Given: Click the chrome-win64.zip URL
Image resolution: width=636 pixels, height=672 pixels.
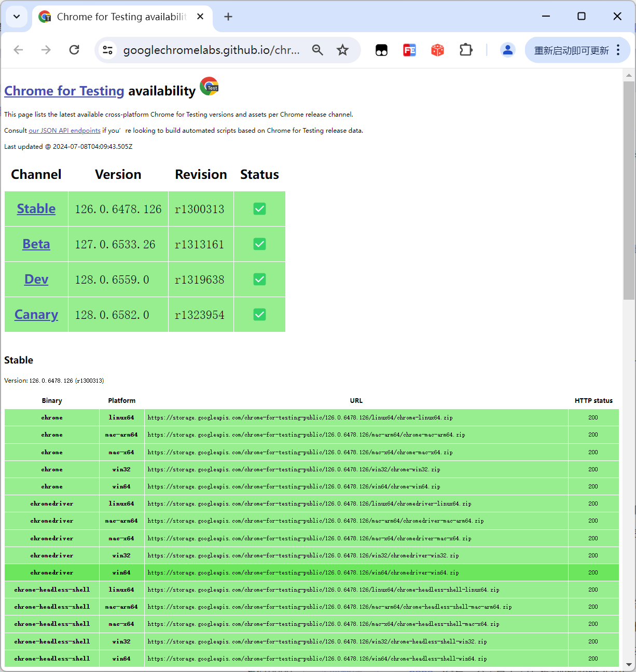Looking at the screenshot, I should [294, 486].
